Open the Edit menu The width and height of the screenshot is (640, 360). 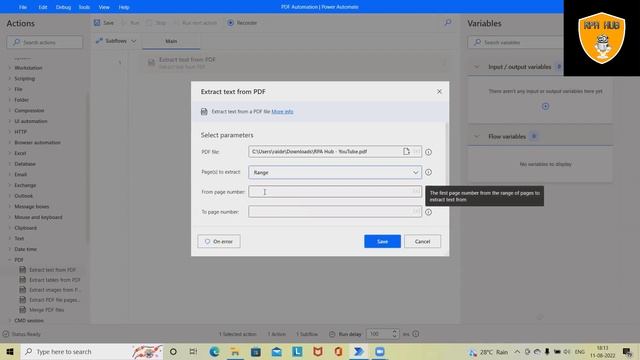pyautogui.click(x=42, y=7)
